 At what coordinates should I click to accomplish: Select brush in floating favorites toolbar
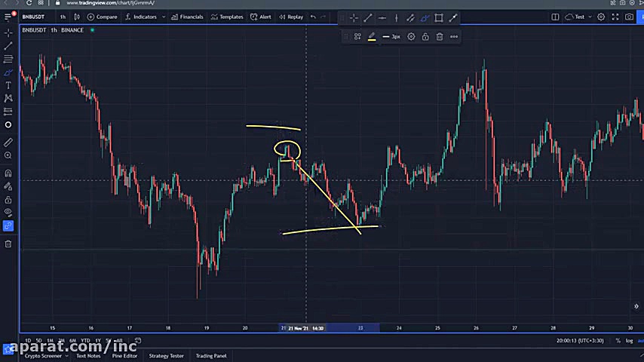pyautogui.click(x=425, y=18)
